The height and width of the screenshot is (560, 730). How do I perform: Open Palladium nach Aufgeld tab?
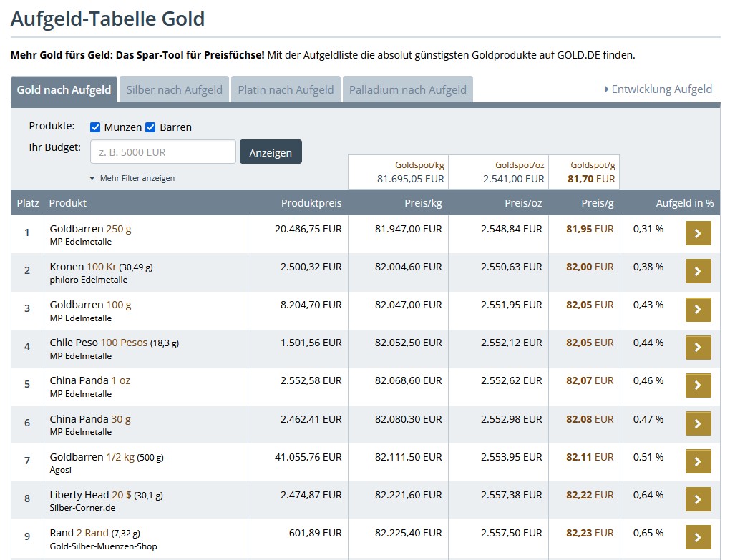pyautogui.click(x=408, y=90)
